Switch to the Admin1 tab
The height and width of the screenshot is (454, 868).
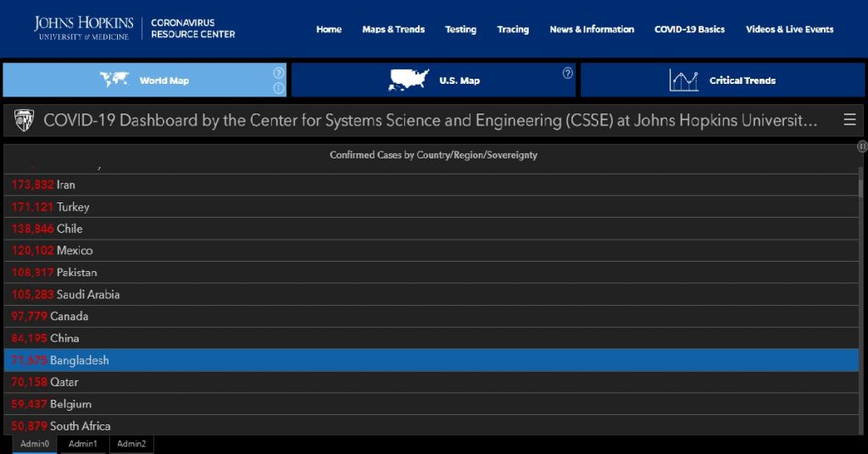[x=83, y=444]
